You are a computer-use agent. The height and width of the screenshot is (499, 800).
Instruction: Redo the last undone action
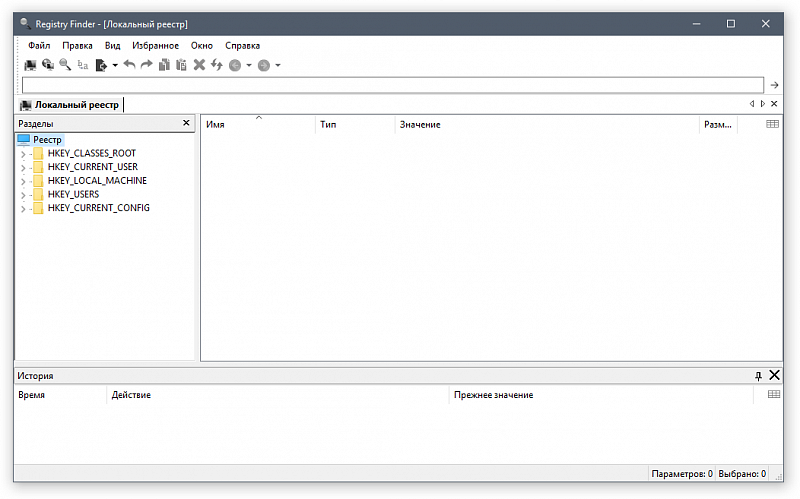point(147,65)
